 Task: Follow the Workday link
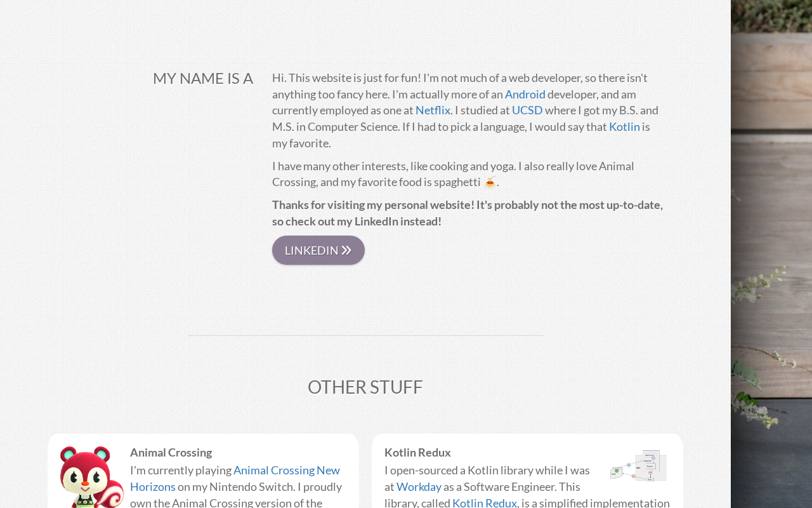[419, 487]
